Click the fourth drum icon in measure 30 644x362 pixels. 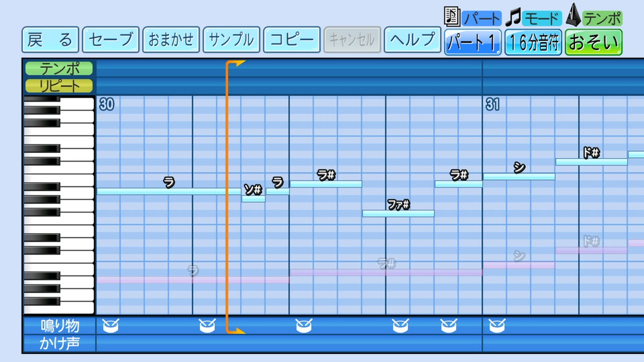(400, 326)
